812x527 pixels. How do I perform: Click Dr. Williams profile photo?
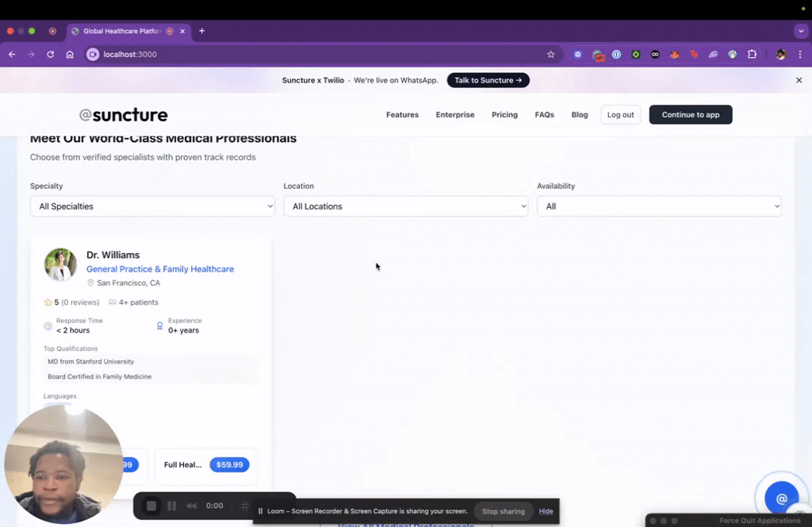click(x=60, y=265)
